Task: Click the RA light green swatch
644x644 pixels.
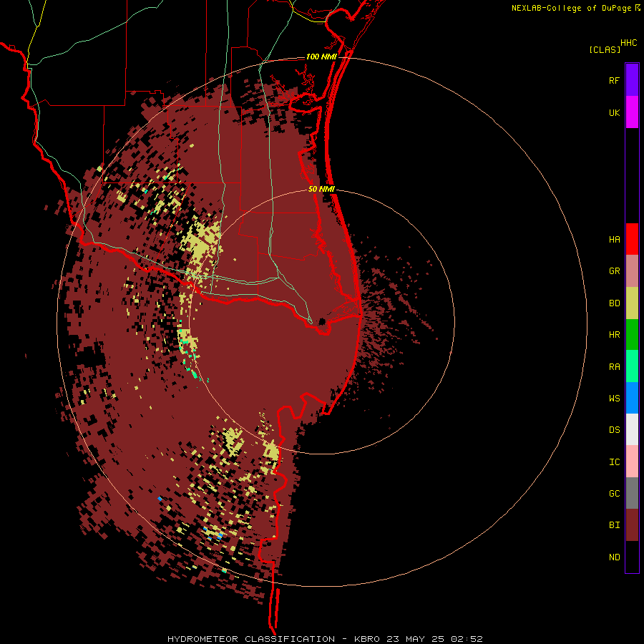Action: tap(632, 366)
